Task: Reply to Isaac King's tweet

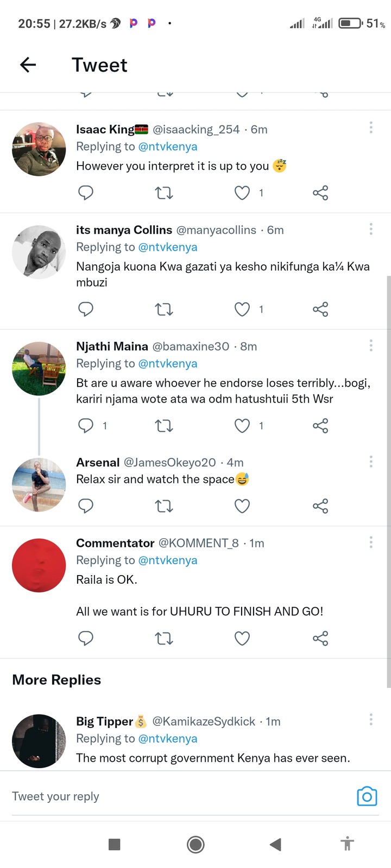Action: tap(86, 193)
